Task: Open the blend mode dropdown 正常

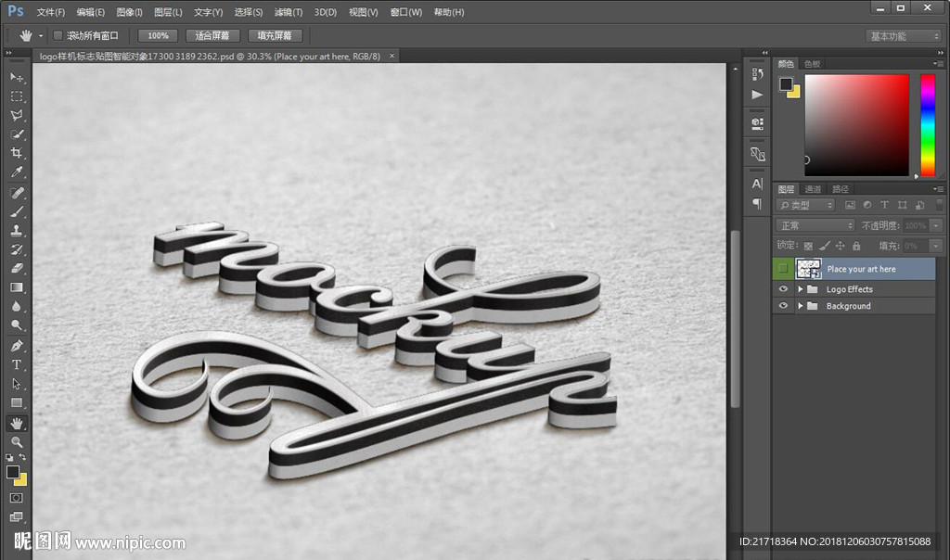Action: tap(815, 225)
